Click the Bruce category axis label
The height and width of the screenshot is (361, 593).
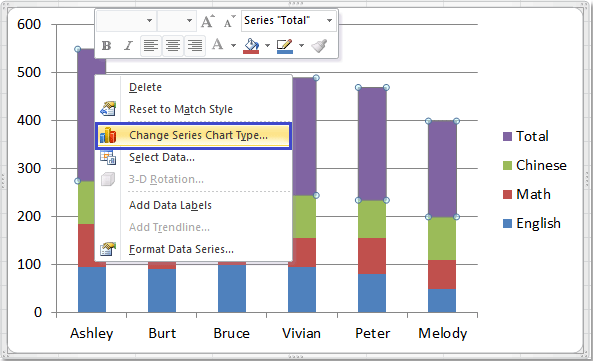click(x=231, y=333)
